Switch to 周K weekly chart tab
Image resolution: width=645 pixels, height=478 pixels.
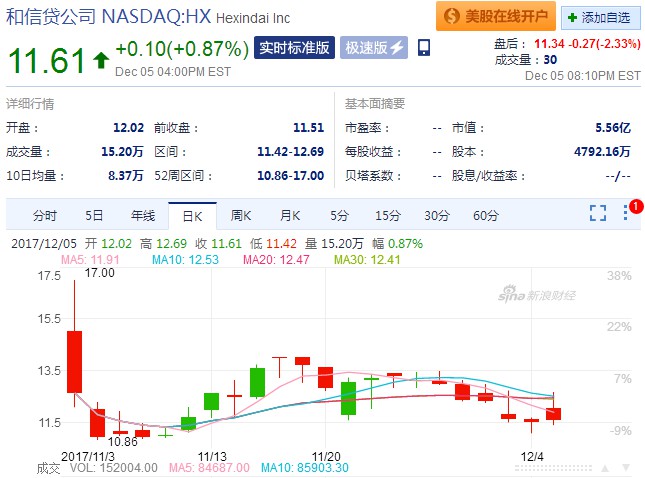tap(241, 216)
